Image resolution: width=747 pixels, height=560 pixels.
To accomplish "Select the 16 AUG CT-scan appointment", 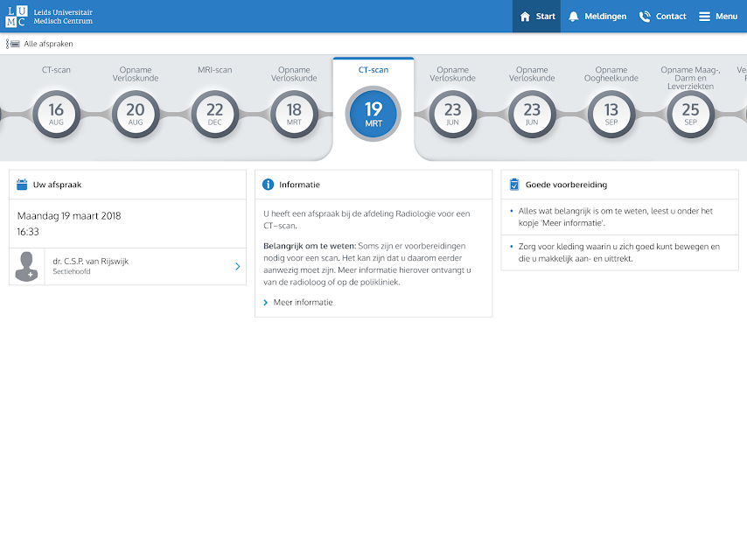I will pos(56,115).
